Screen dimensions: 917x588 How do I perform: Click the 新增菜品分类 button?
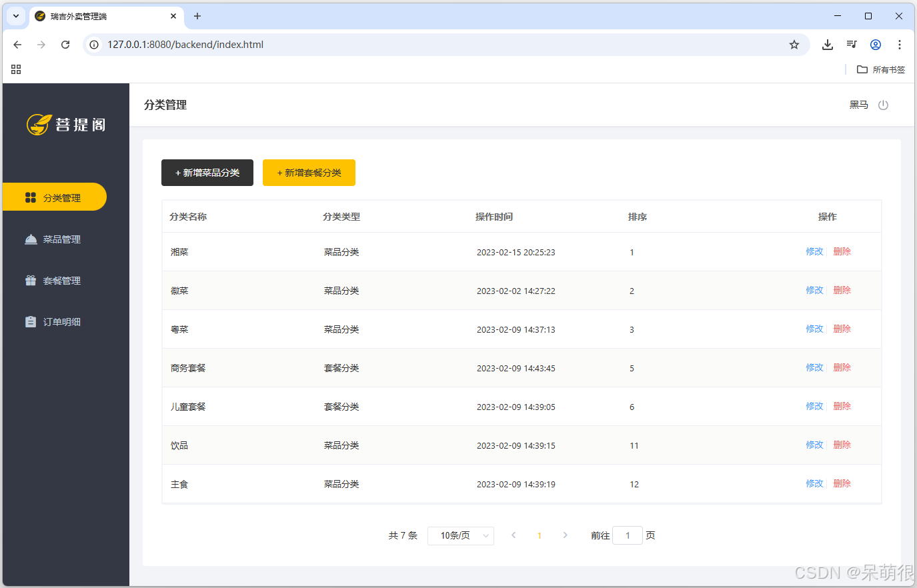[x=207, y=173]
